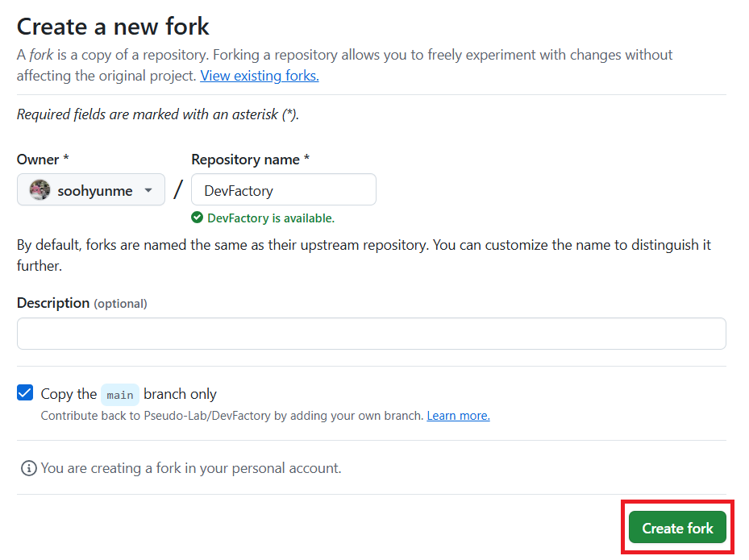
Task: Click the slash separator between owner and name
Action: coord(178,190)
